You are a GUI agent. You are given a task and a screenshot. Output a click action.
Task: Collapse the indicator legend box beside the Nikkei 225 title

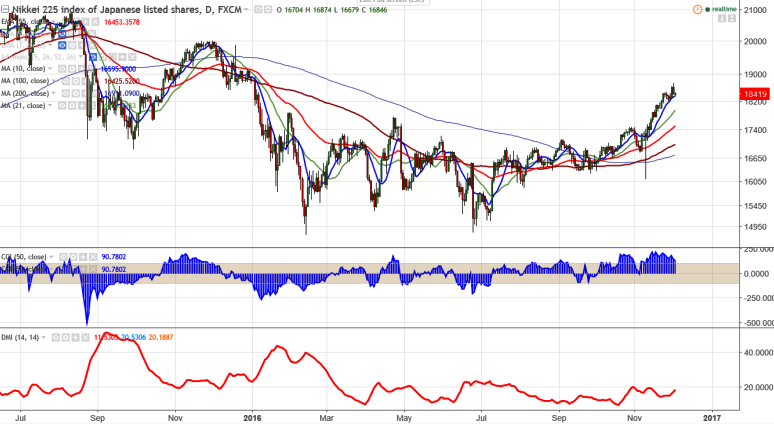point(5,9)
